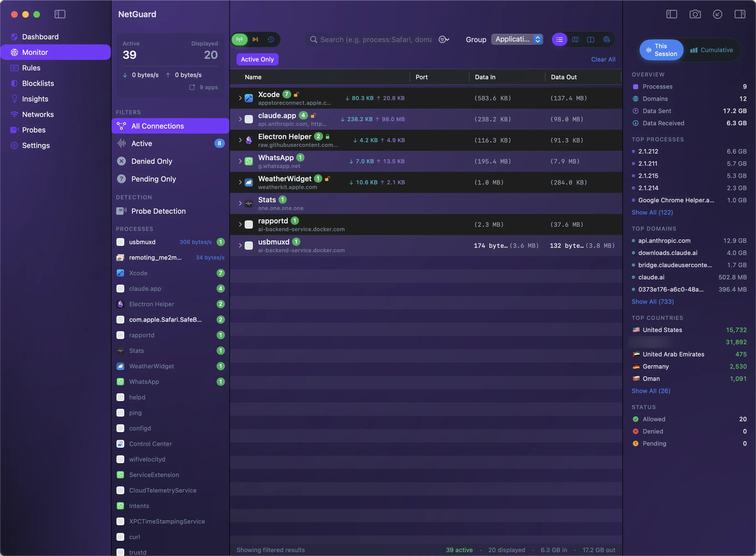Switch to split column view mode
This screenshot has width=756, height=556.
coord(591,39)
